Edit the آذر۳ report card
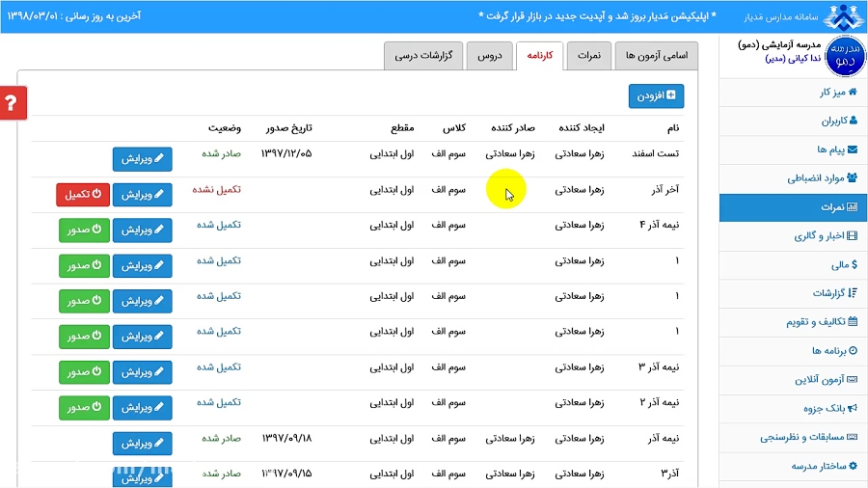Screen dimensions: 868x488 click(x=143, y=477)
